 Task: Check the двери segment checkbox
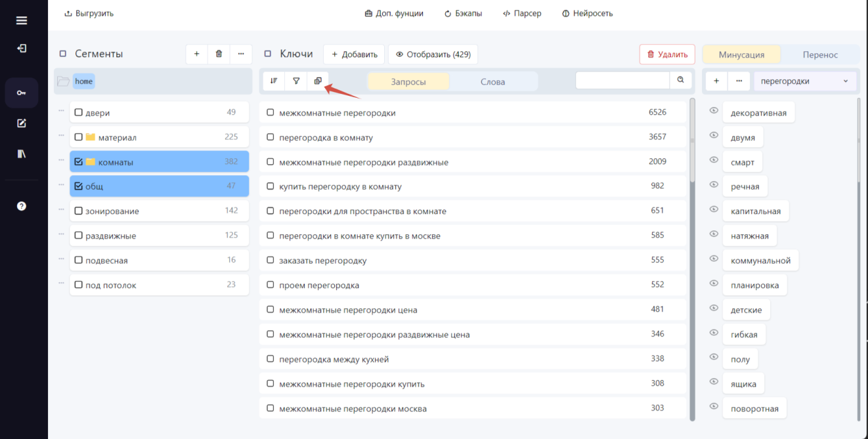(79, 112)
